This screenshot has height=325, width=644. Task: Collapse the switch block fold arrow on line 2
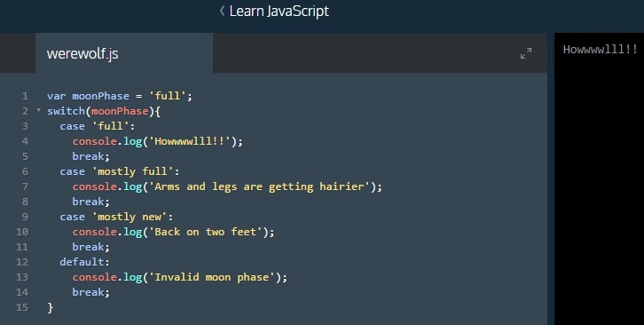pos(39,110)
